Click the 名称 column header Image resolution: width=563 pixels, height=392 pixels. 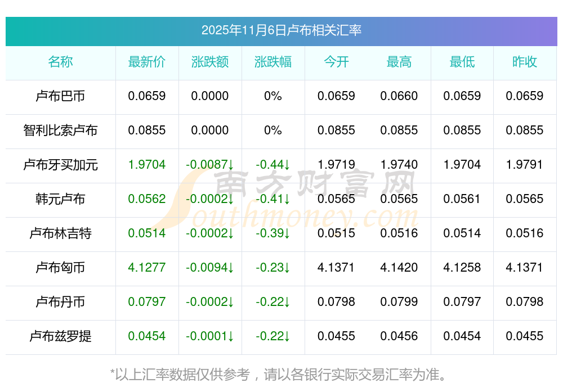[x=60, y=62]
